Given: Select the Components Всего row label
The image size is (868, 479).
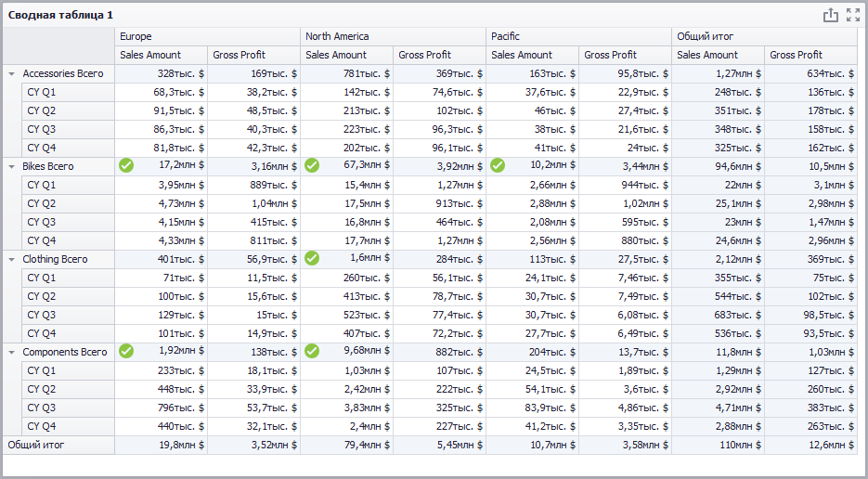Looking at the screenshot, I should (65, 352).
